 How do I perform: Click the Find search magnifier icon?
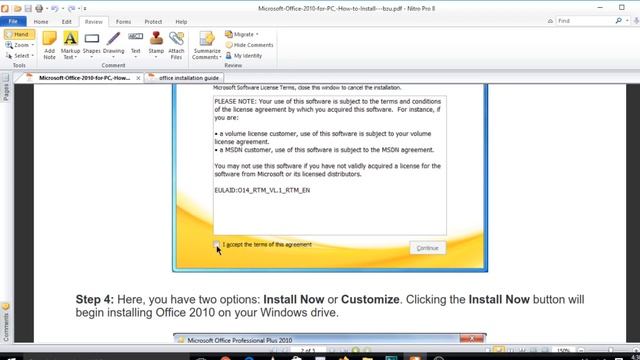tap(618, 20)
